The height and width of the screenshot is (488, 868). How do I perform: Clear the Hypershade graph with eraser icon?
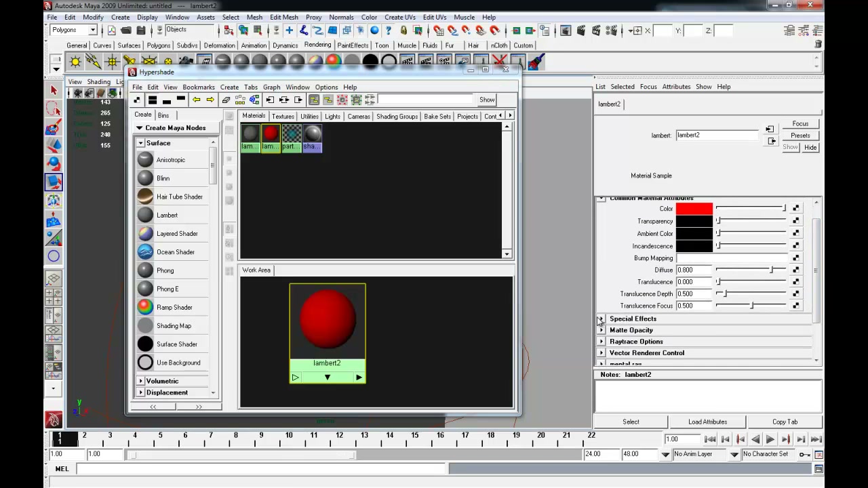click(x=226, y=100)
